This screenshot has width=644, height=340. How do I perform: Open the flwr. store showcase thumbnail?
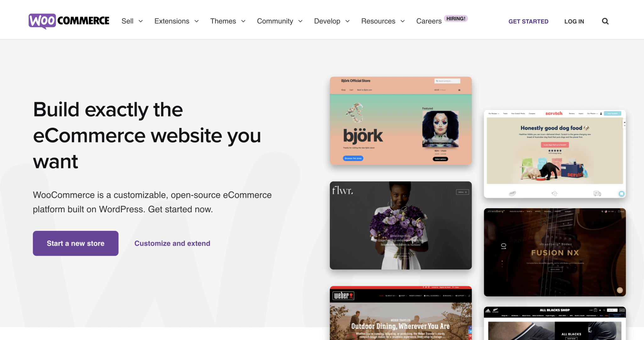pos(401,225)
